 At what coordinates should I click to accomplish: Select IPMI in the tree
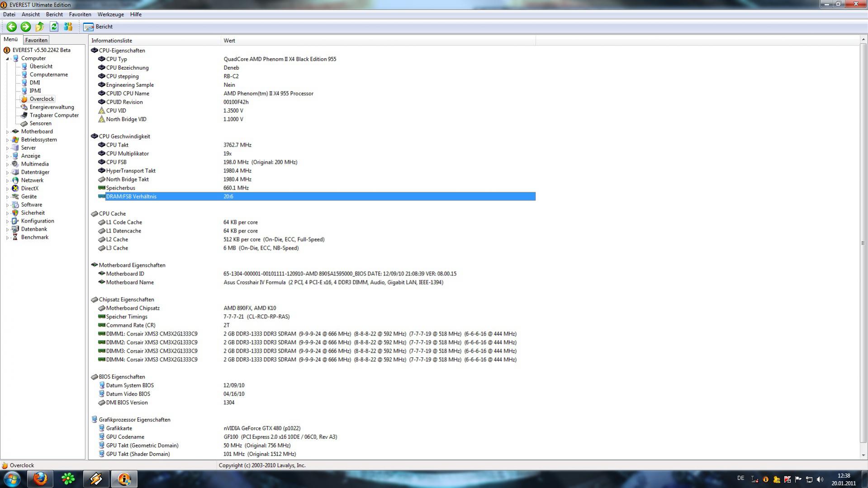click(35, 91)
